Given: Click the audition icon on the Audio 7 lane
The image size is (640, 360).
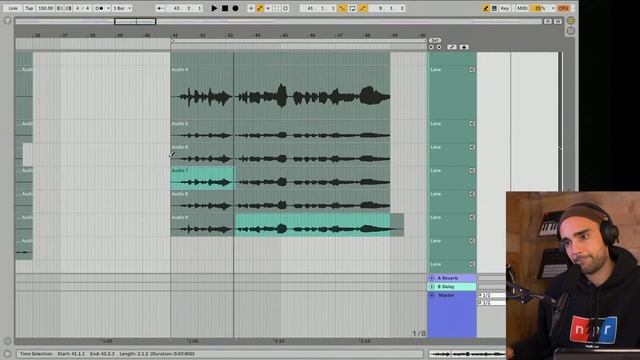Looking at the screenshot, I should (x=472, y=171).
